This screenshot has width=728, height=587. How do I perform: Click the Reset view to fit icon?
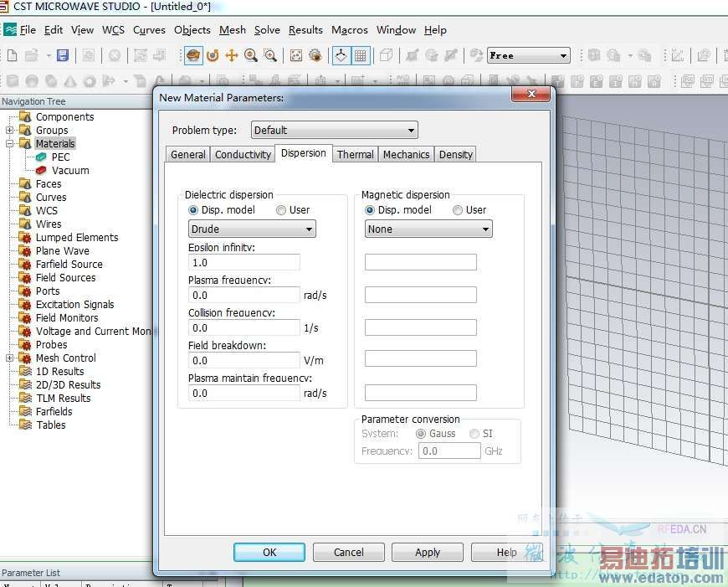pyautogui.click(x=296, y=55)
